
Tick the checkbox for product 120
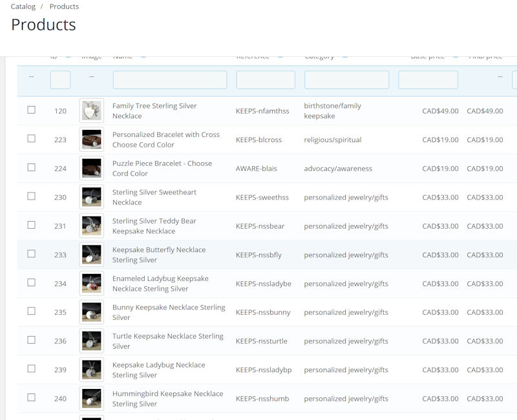pyautogui.click(x=31, y=110)
